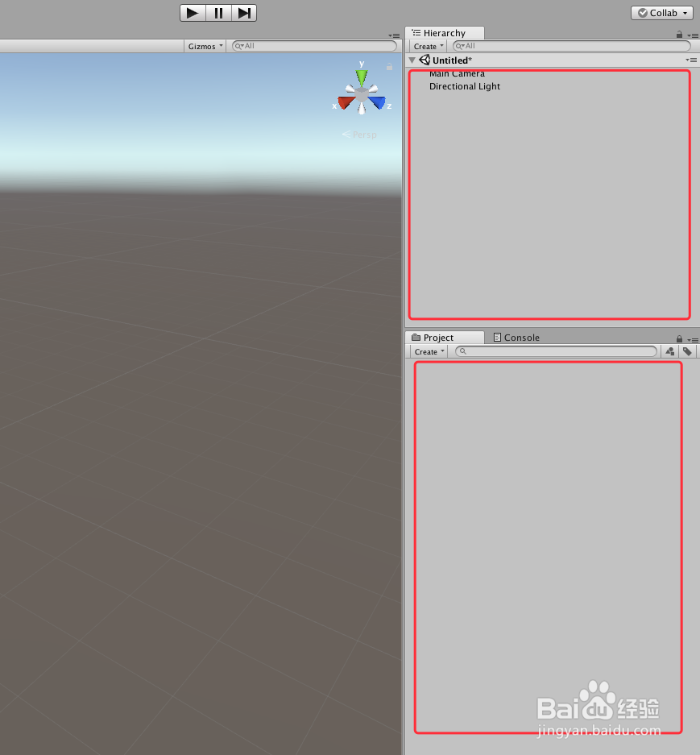Toggle the lock icon on the Hierarchy panel

678,34
